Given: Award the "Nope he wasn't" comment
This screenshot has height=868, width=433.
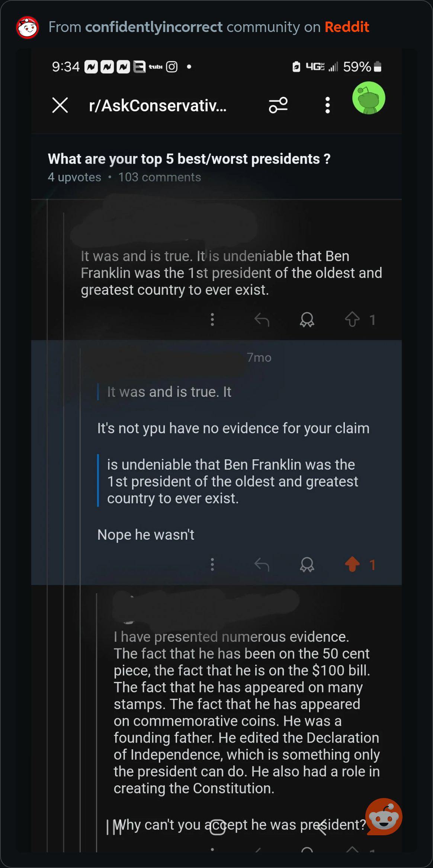Looking at the screenshot, I should 307,565.
